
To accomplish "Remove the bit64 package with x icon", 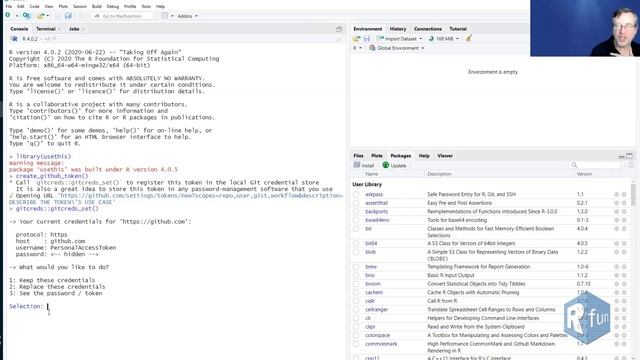I will click(624, 243).
